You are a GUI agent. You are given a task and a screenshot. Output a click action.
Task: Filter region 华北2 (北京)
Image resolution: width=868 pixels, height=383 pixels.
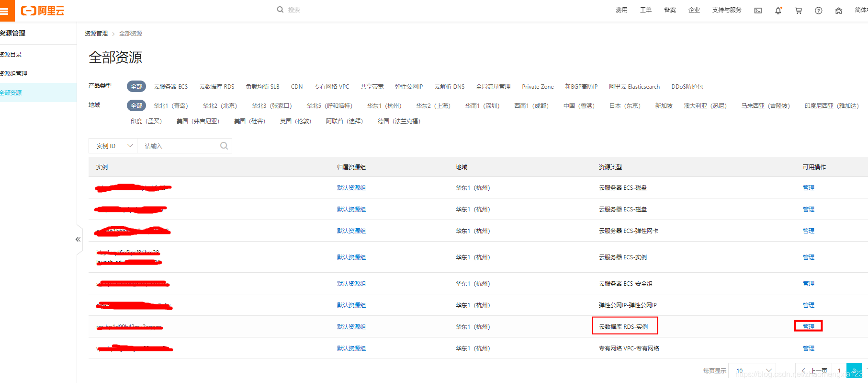click(220, 106)
